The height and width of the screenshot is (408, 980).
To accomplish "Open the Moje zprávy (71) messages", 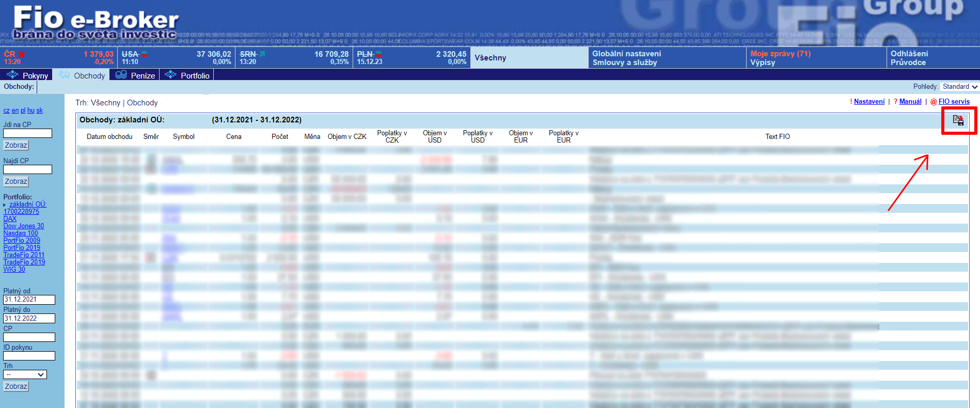I will (780, 54).
